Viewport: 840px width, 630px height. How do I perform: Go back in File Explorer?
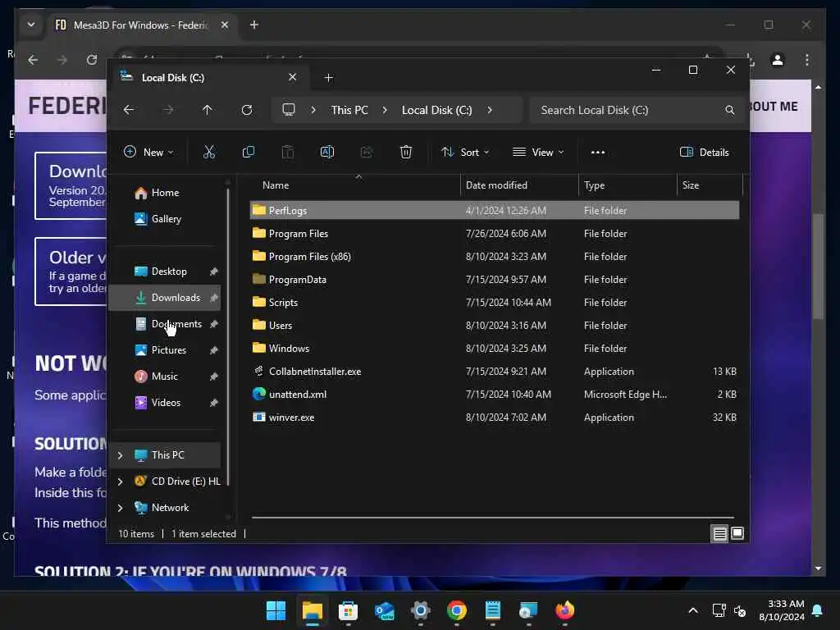(129, 110)
